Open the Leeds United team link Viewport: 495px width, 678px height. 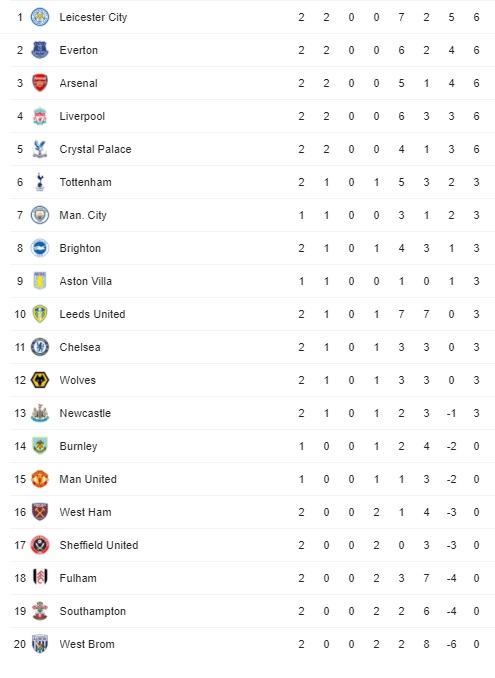pos(93,314)
